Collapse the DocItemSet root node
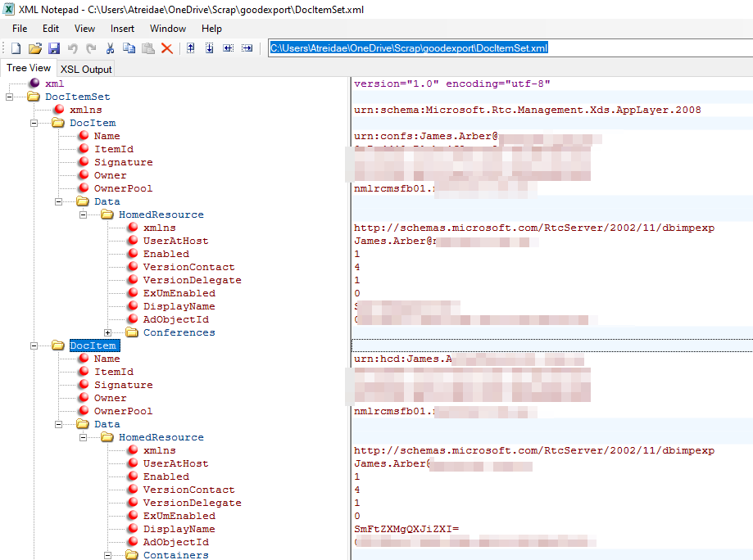Screen dimensions: 753x560 tap(9, 97)
